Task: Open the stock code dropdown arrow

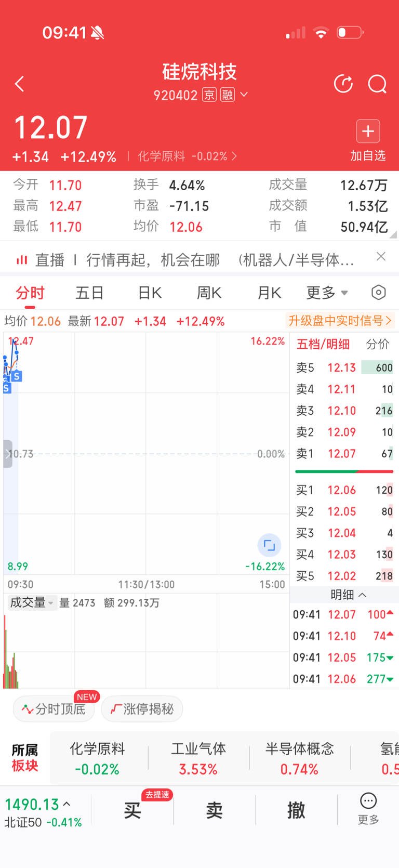Action: [244, 95]
